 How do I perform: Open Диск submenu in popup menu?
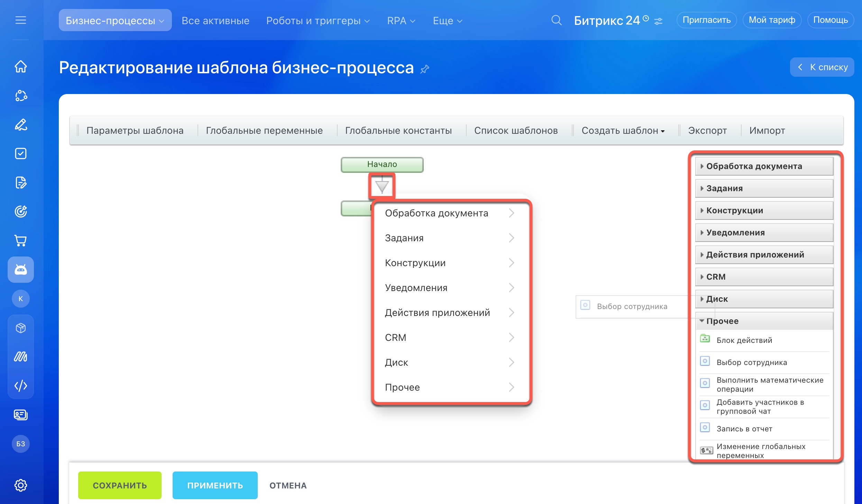451,363
